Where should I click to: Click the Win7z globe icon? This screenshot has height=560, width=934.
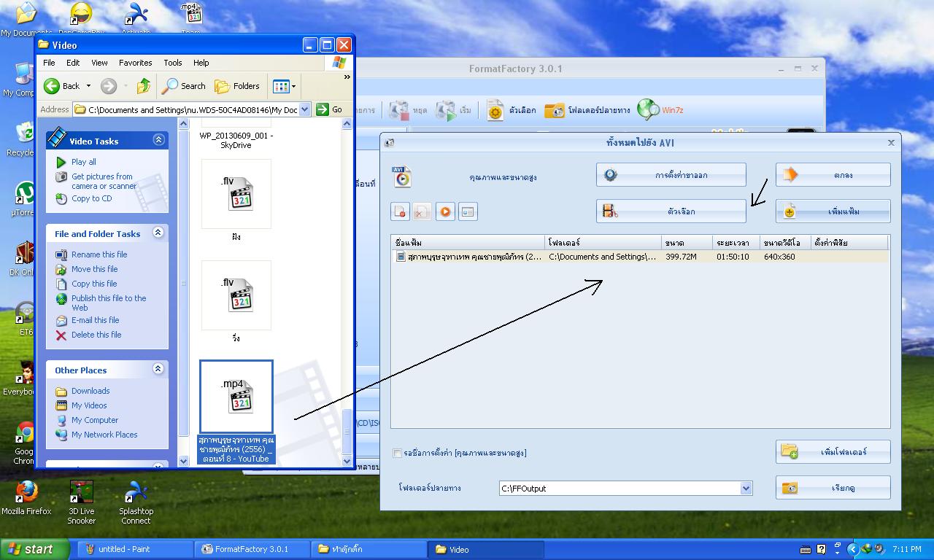[x=649, y=110]
